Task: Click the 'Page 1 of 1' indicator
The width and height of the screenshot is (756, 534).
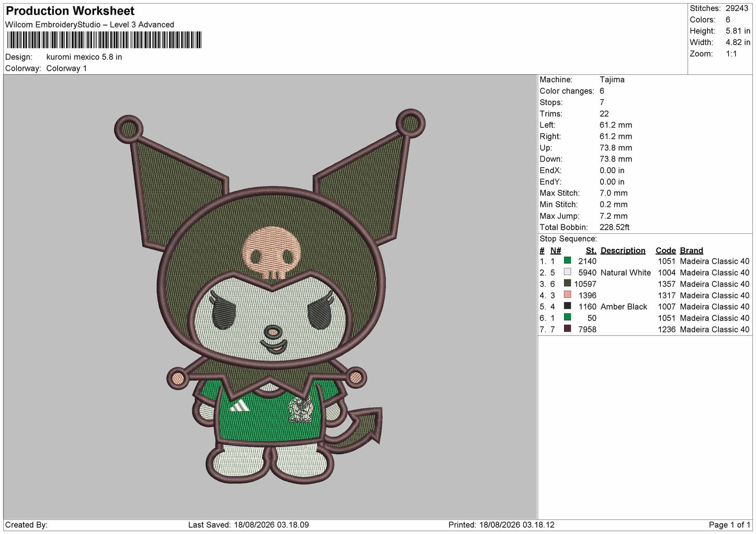Action: 729,525
